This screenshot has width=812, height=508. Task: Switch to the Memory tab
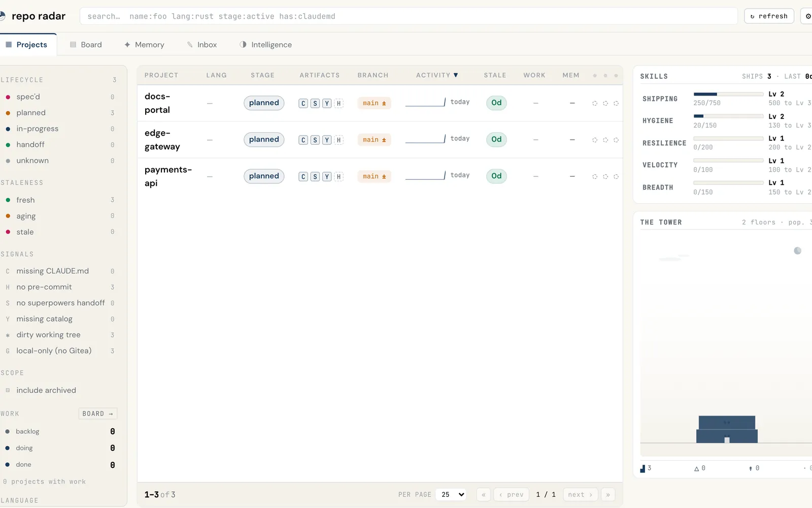click(x=144, y=45)
